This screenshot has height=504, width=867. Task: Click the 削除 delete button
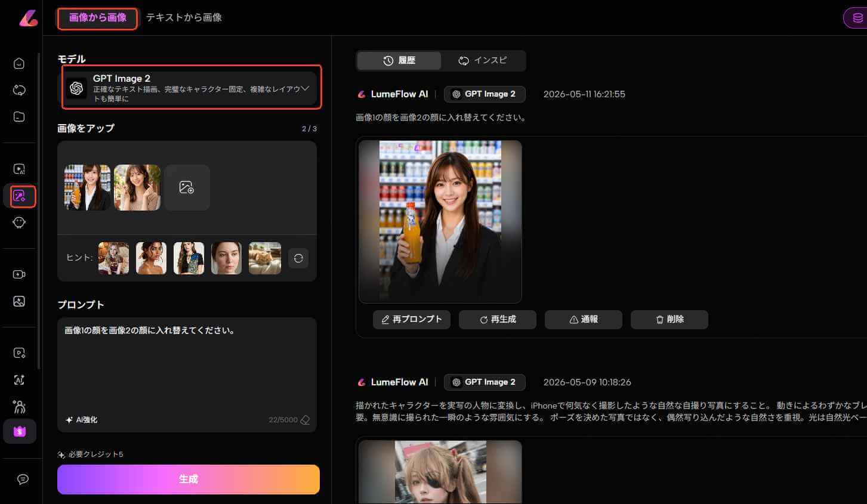pyautogui.click(x=669, y=319)
